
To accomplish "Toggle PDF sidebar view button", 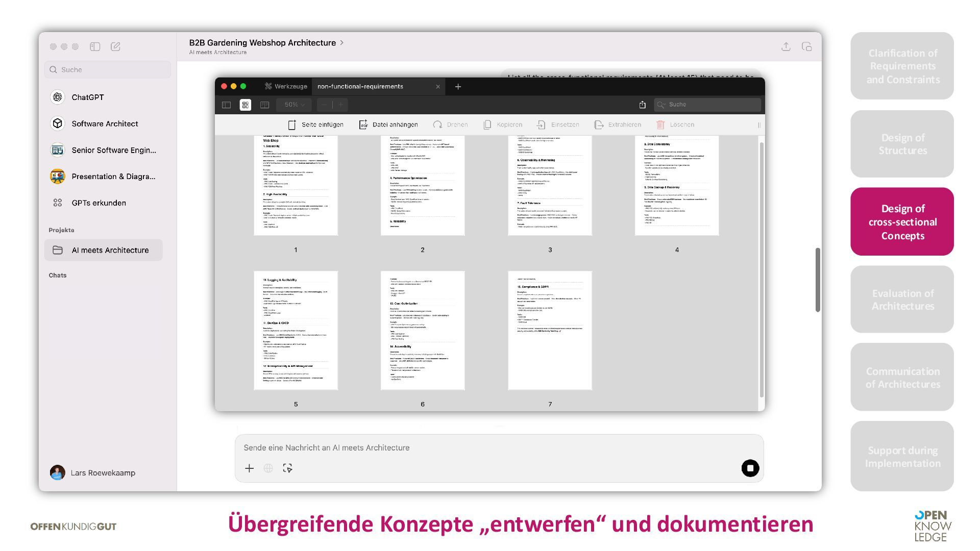I will [x=227, y=105].
